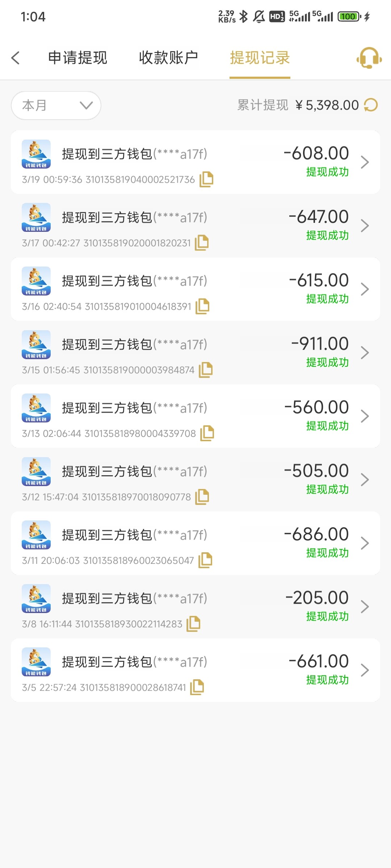The image size is (391, 868).
Task: Copy order number of 3/8 withdrawal
Action: (x=193, y=624)
